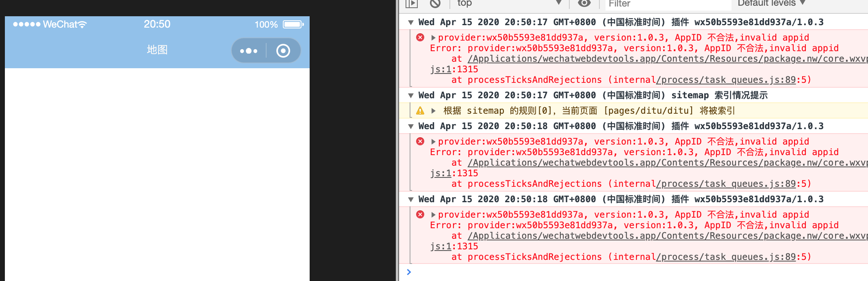The width and height of the screenshot is (868, 281).
Task: Open core.wxvp link in second error stack
Action: point(668,163)
